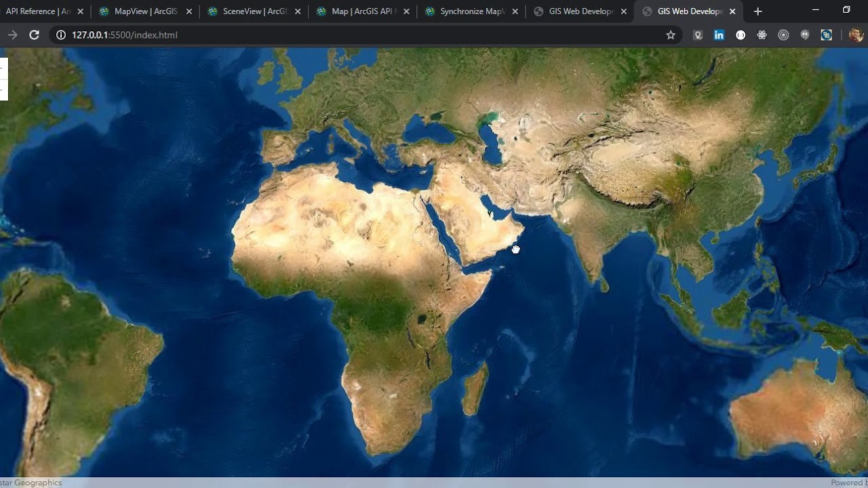Screen dimensions: 868x488
Task: Close the API Reference tab
Action: [81, 12]
